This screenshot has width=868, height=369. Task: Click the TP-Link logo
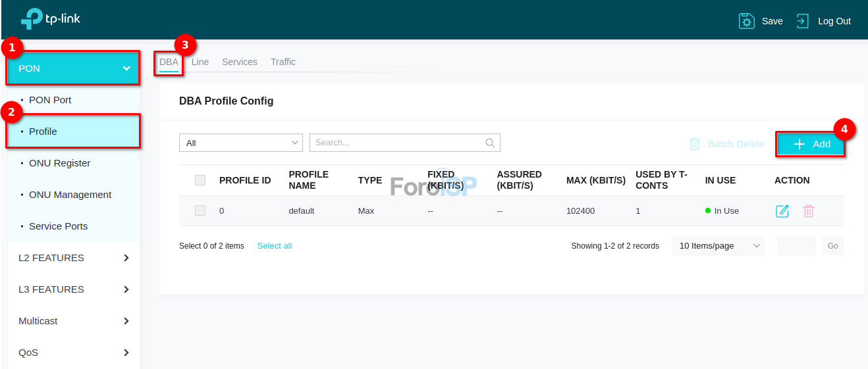coord(51,19)
